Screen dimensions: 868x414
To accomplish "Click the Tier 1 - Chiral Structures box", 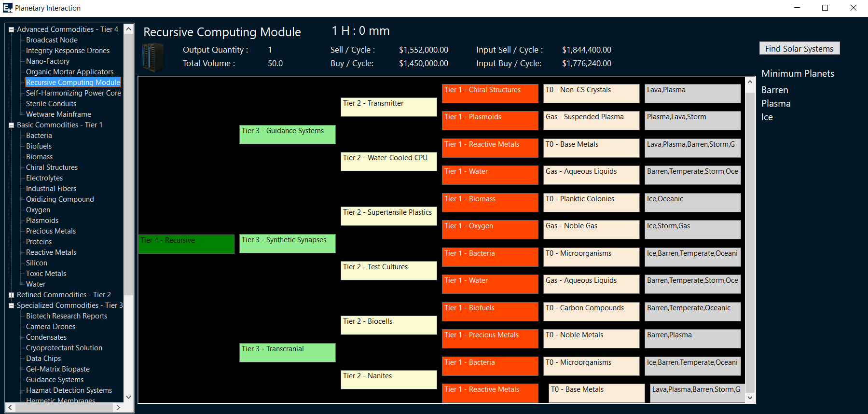I will click(x=490, y=94).
